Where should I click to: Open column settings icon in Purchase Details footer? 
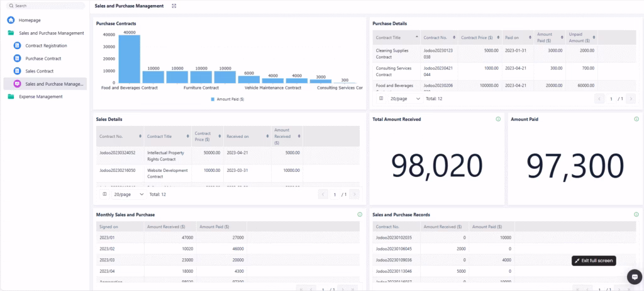coord(381,98)
